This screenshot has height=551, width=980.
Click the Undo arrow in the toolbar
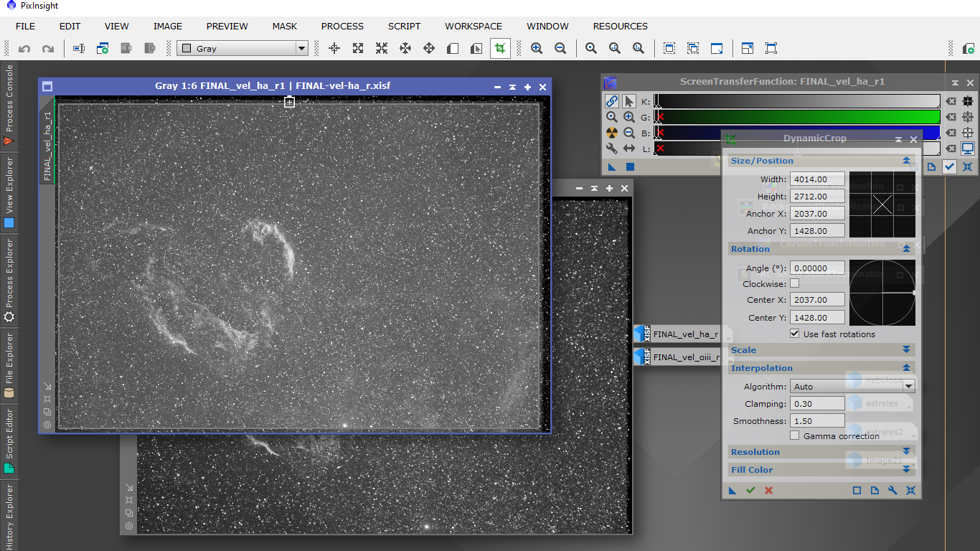(24, 49)
